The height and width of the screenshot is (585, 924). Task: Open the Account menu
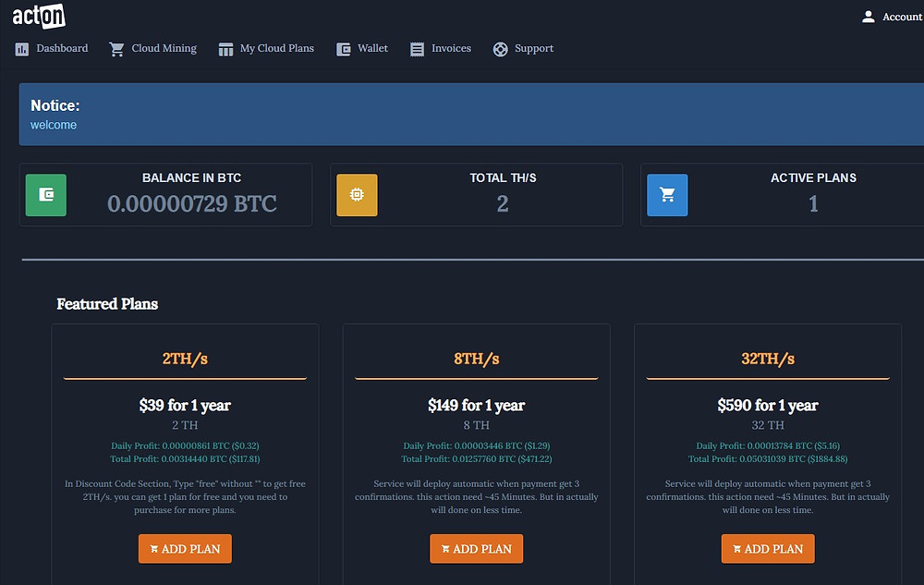point(893,17)
